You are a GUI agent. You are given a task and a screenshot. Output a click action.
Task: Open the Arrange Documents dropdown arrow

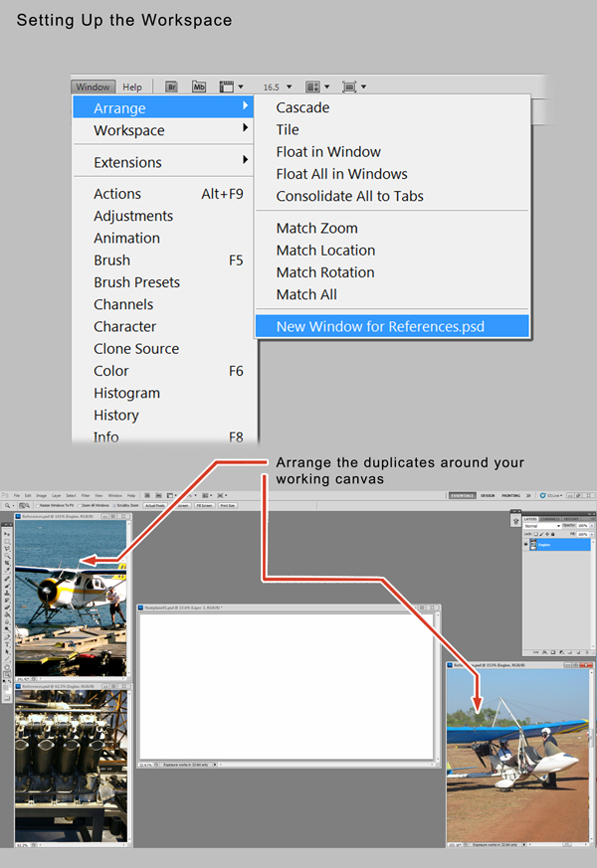[x=326, y=87]
